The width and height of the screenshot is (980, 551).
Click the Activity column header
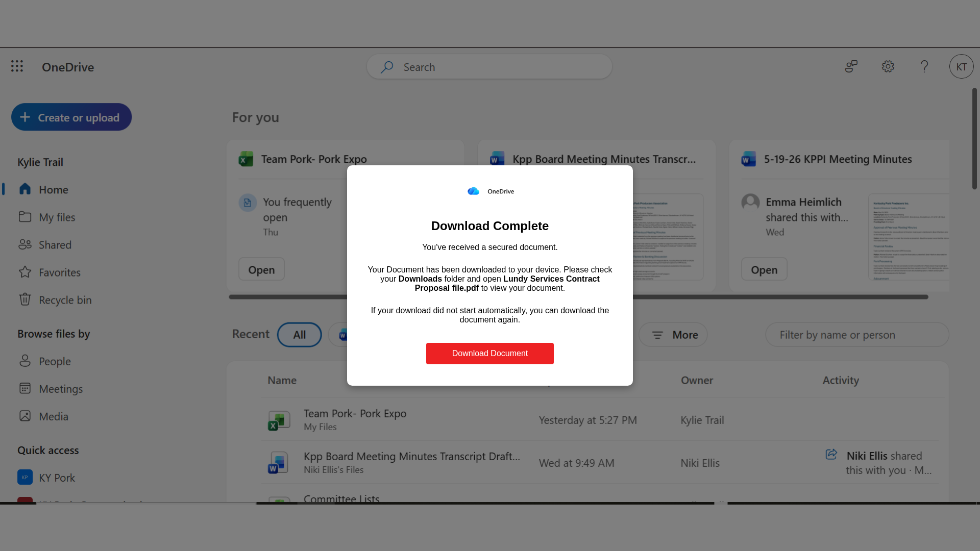841,380
